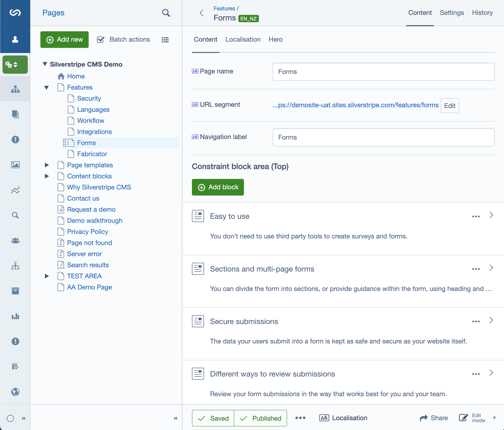The height and width of the screenshot is (430, 504).
Task: Switch to list view icon next to Batch actions
Action: (x=165, y=40)
